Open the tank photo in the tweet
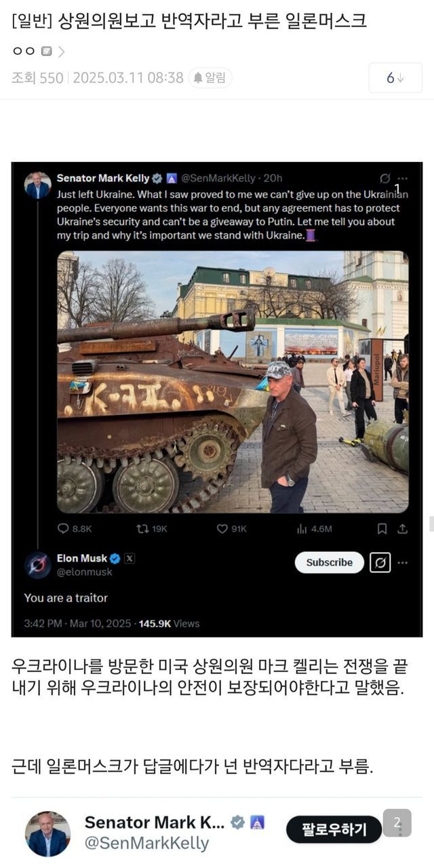434x868 pixels. click(x=233, y=381)
